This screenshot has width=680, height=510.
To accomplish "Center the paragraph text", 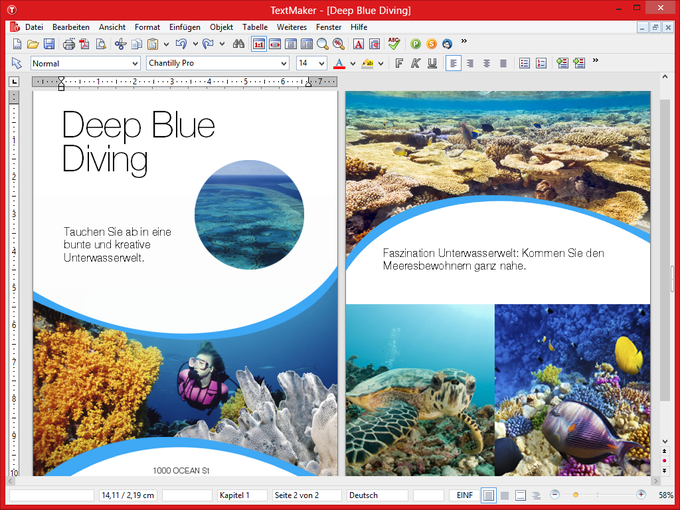I will pos(487,63).
